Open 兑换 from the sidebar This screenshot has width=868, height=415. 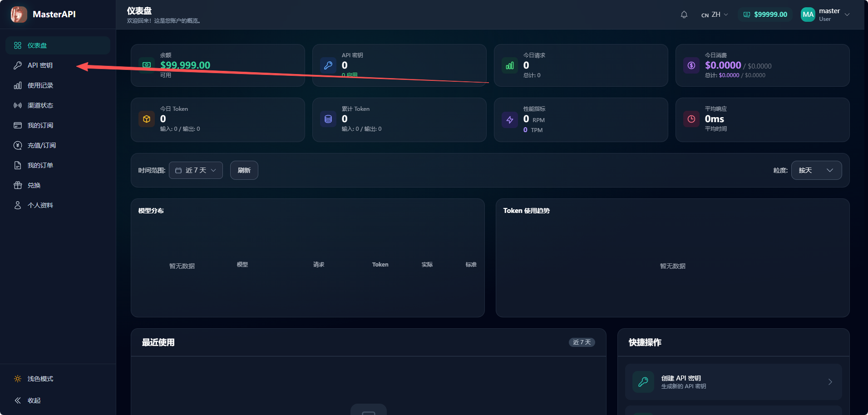(x=58, y=185)
